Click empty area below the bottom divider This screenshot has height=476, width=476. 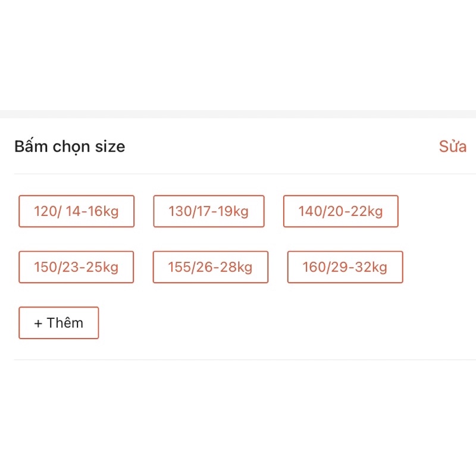click(238, 416)
